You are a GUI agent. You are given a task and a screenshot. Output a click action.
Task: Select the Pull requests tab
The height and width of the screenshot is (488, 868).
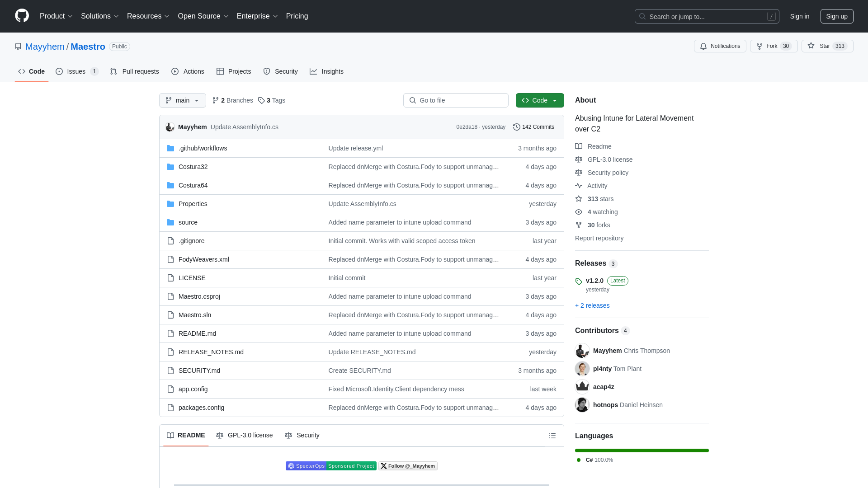coord(134,71)
